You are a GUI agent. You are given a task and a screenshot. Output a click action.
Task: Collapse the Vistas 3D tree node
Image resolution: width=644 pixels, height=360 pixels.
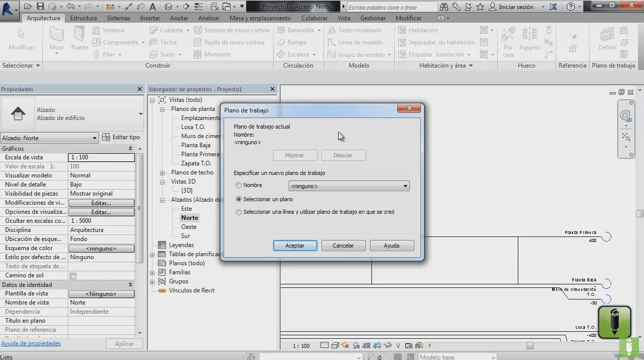click(x=163, y=182)
